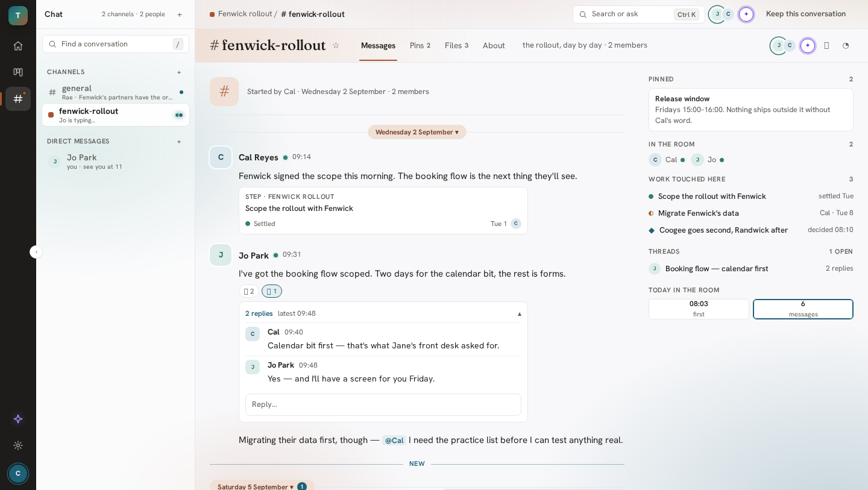This screenshot has height=490, width=868.
Task: Go to Home in the left rail
Action: coord(18,46)
